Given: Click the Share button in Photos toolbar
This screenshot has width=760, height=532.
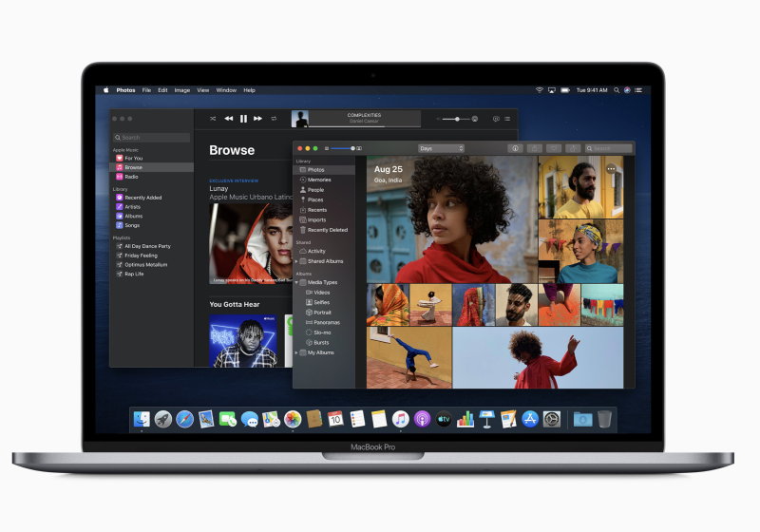Looking at the screenshot, I should [534, 148].
